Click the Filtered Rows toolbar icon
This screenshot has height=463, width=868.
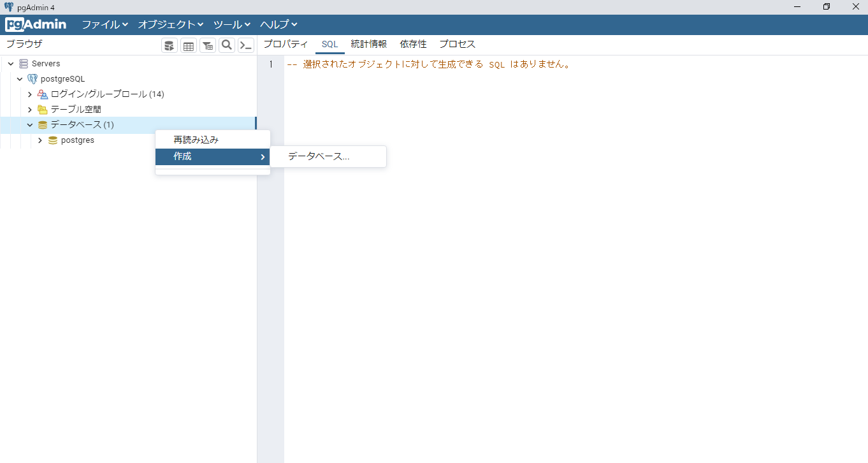208,45
